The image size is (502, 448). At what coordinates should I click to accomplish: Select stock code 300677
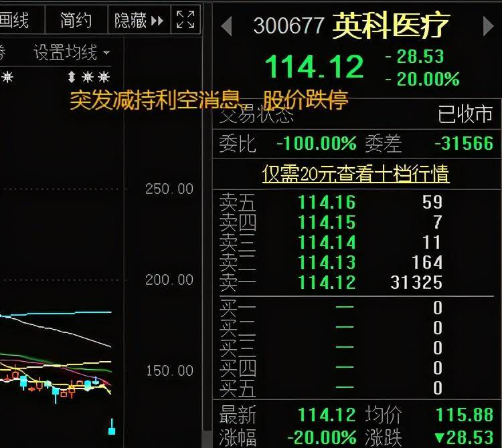pos(288,25)
